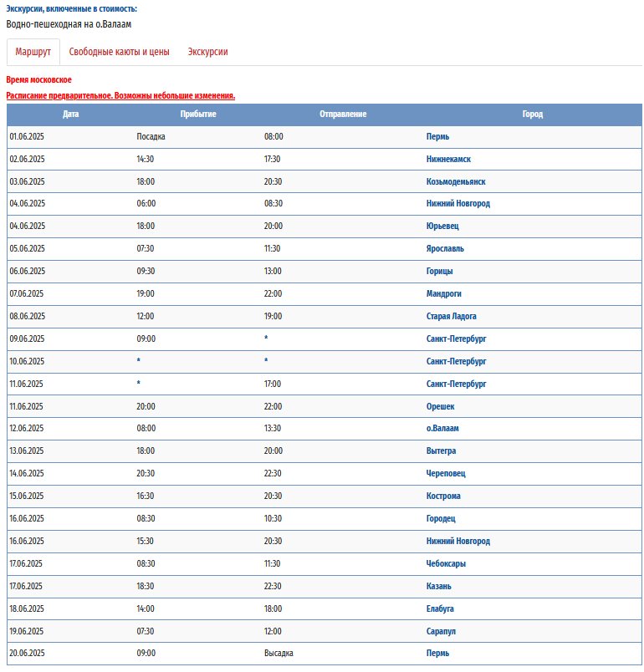Open the Экскурсии tab
The image size is (644, 672).
207,52
